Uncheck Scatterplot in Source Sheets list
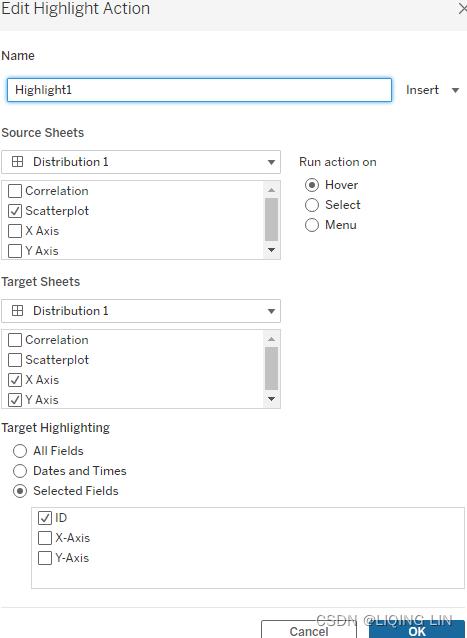467x638 pixels. (15, 211)
